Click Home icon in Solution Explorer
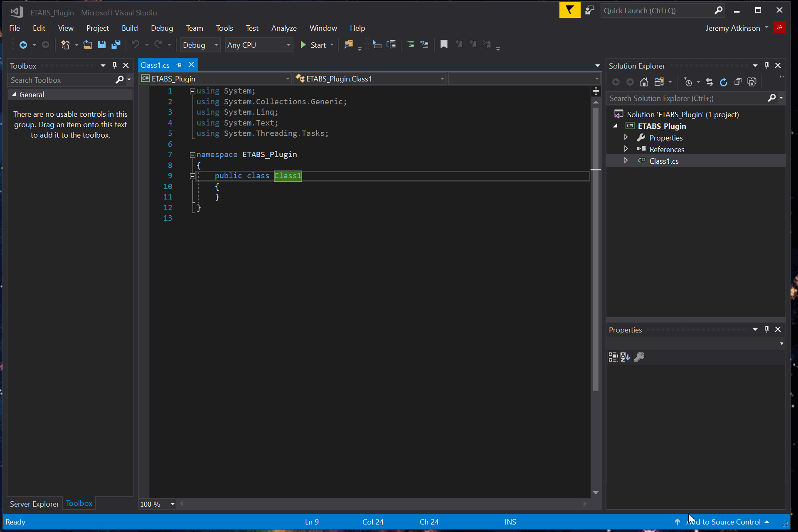The width and height of the screenshot is (798, 532). point(644,82)
